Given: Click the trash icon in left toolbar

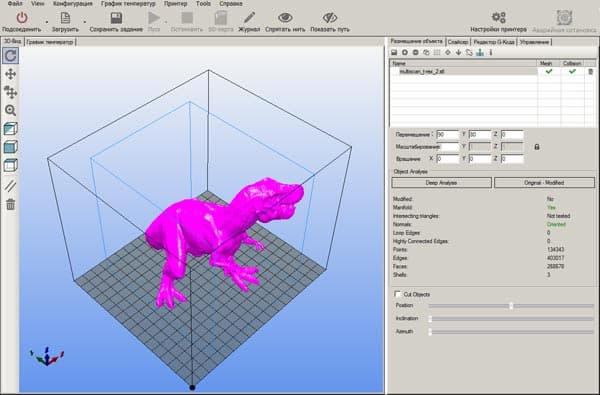Looking at the screenshot, I should (x=10, y=204).
